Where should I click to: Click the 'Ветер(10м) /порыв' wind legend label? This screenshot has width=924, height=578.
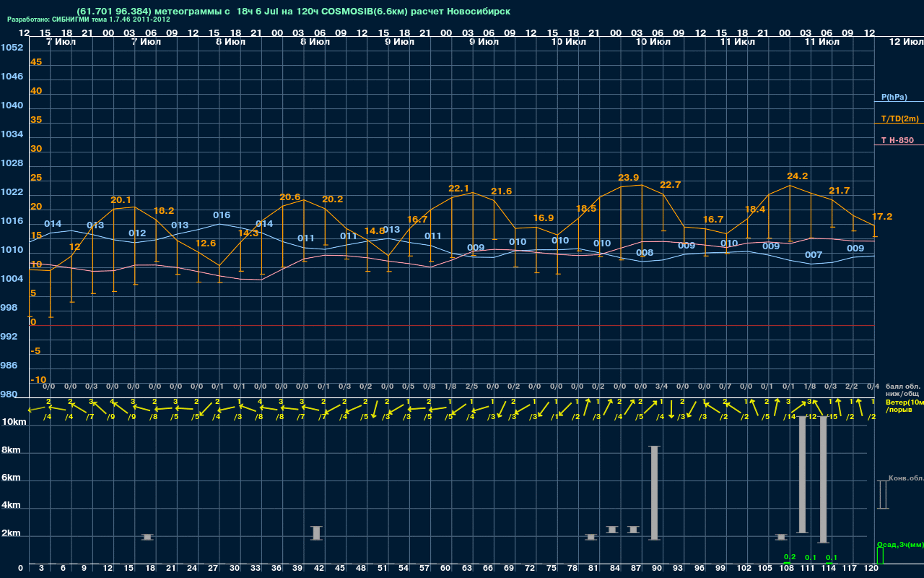[905, 405]
